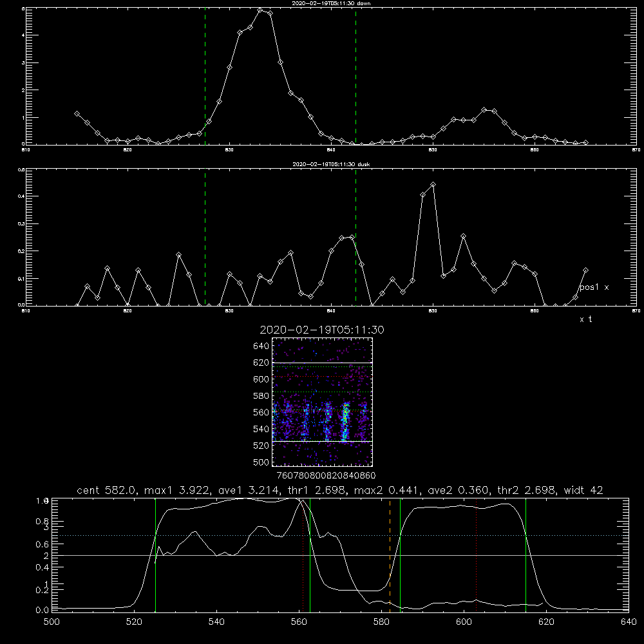Select the spectrogram title 2020-02-19T05:11:30

point(322,330)
